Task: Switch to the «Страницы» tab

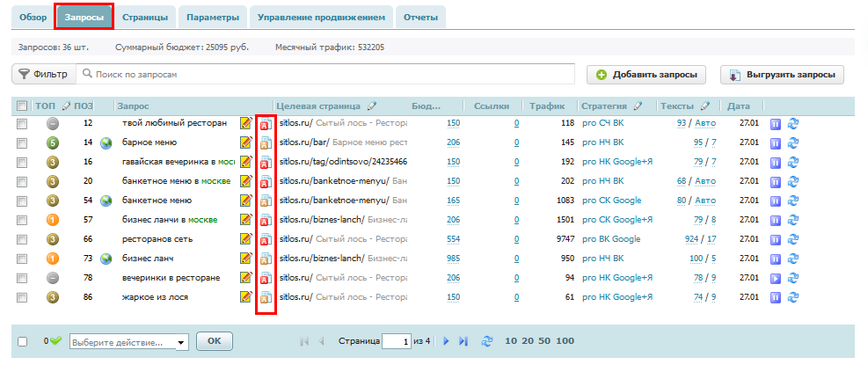Action: tap(145, 17)
